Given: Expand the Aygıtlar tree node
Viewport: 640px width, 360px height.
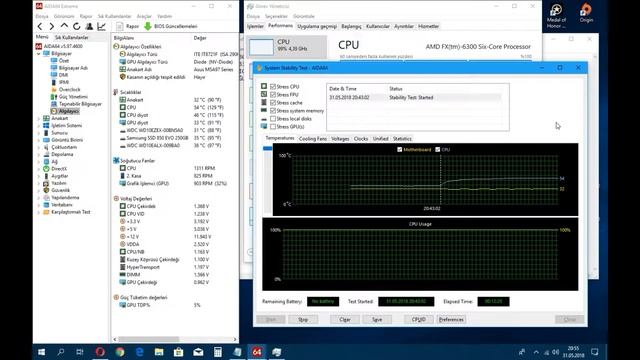Looking at the screenshot, I should [39, 176].
